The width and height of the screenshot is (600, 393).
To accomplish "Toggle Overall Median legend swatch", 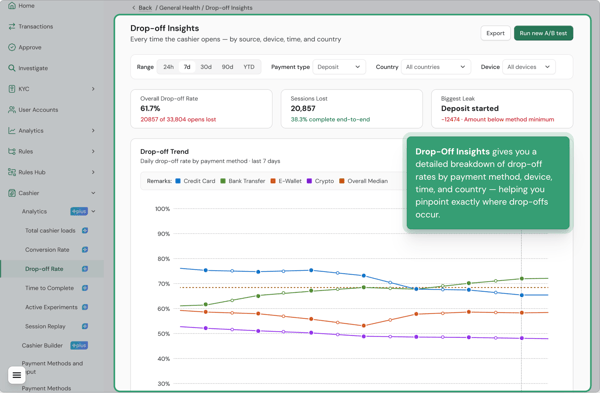I will pos(342,181).
